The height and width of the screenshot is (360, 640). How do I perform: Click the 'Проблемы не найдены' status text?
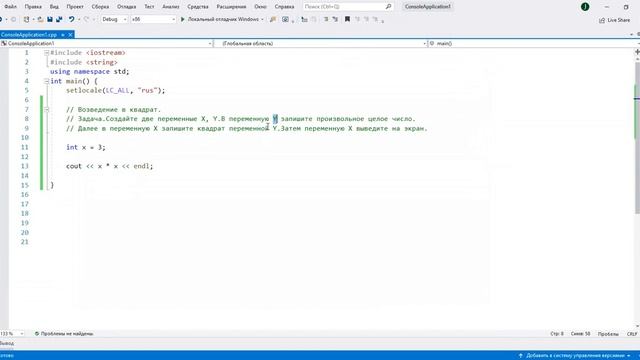67,333
